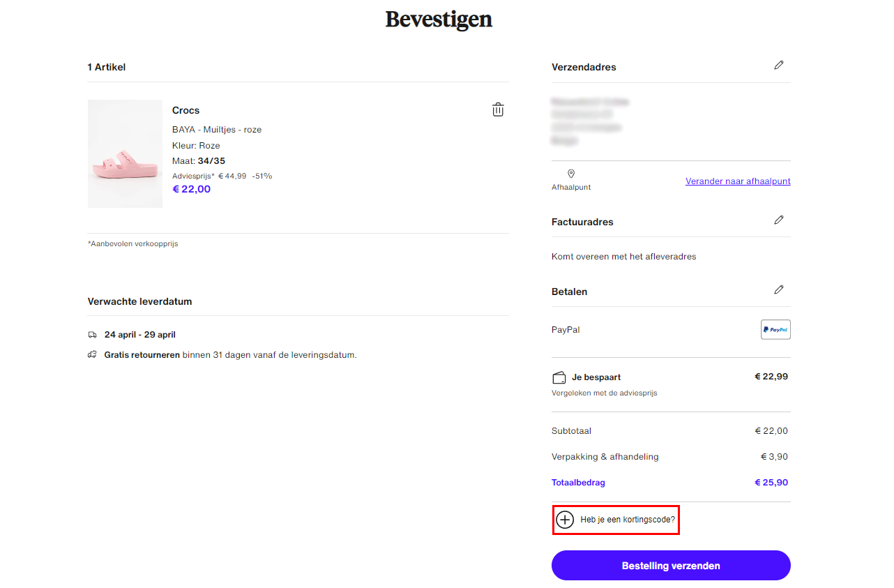Click the Subtotaal € 22,00 value
The width and height of the screenshot is (894, 588).
(771, 431)
